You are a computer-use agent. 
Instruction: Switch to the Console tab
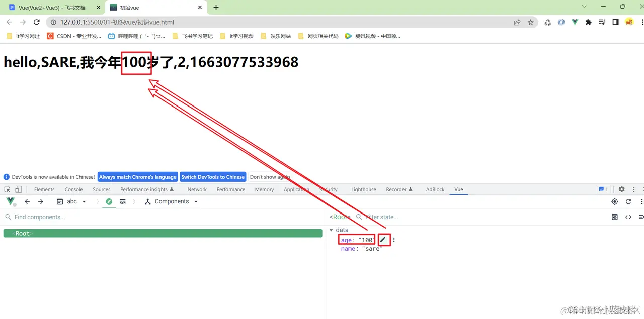(x=73, y=189)
